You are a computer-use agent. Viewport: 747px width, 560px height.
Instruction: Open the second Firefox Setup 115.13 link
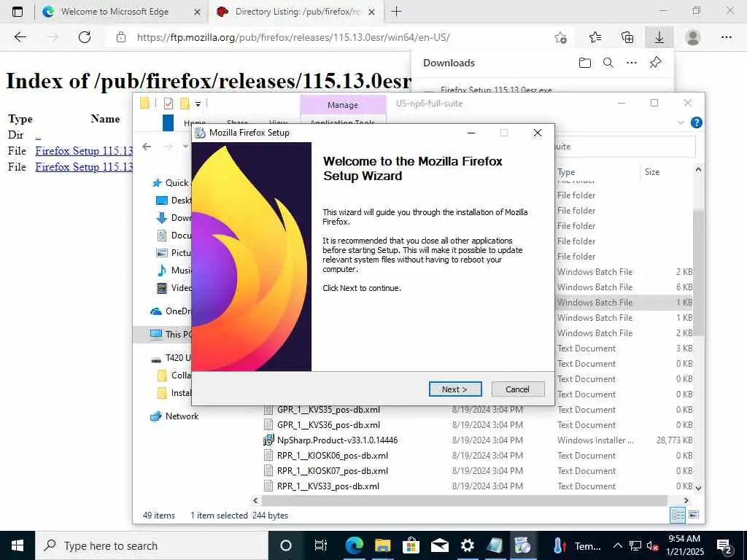pos(84,167)
